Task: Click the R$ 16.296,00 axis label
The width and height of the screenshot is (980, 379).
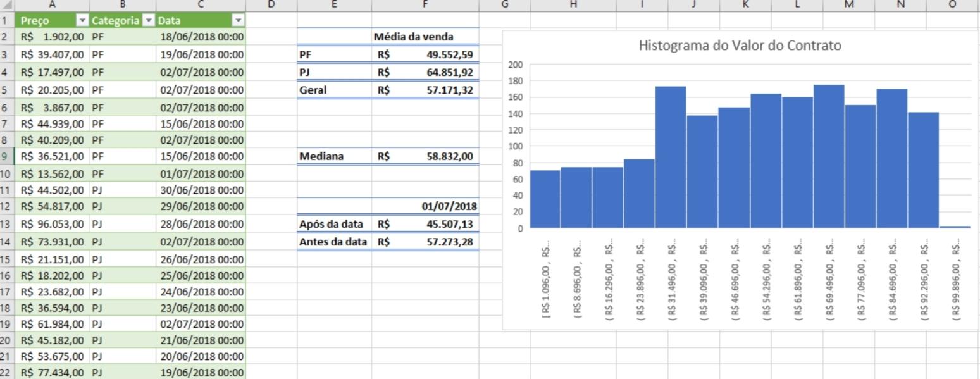Action: tap(610, 278)
